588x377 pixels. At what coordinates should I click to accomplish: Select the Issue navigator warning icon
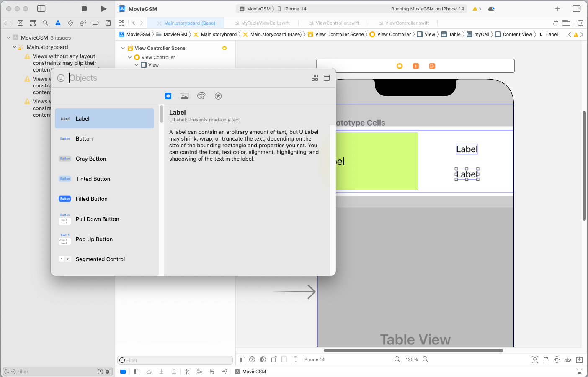tap(58, 23)
